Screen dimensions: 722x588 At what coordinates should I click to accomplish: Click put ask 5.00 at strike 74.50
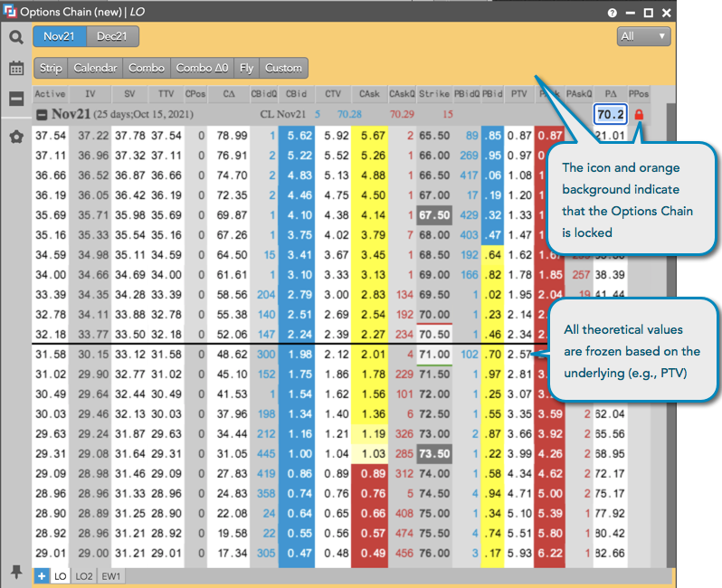tap(550, 494)
